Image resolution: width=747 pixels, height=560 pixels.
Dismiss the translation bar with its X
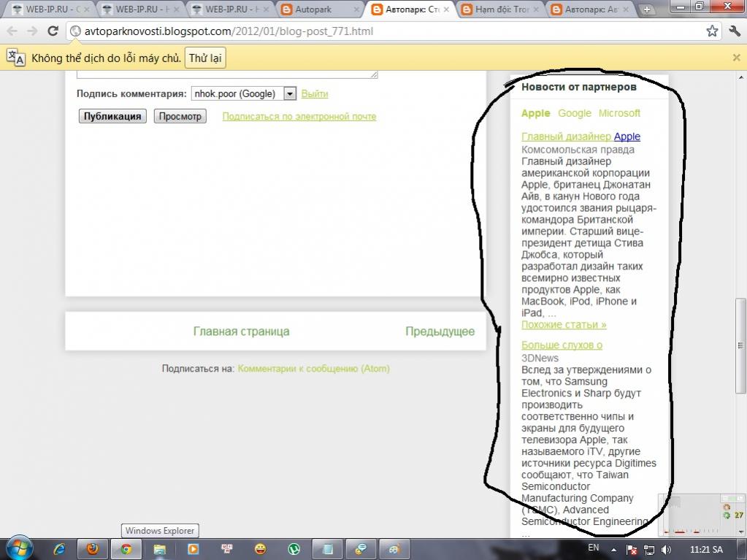point(736,58)
